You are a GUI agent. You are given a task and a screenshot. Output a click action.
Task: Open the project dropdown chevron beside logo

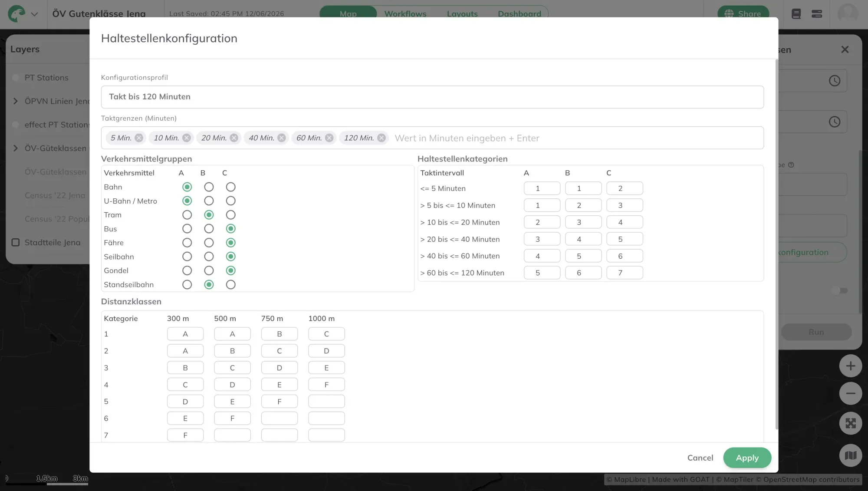click(x=35, y=14)
